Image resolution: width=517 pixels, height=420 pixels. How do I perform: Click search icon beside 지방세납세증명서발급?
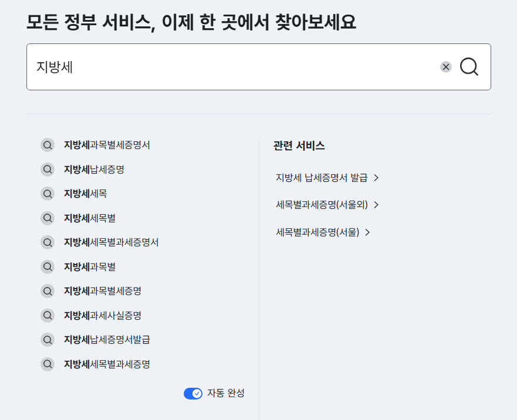point(48,340)
